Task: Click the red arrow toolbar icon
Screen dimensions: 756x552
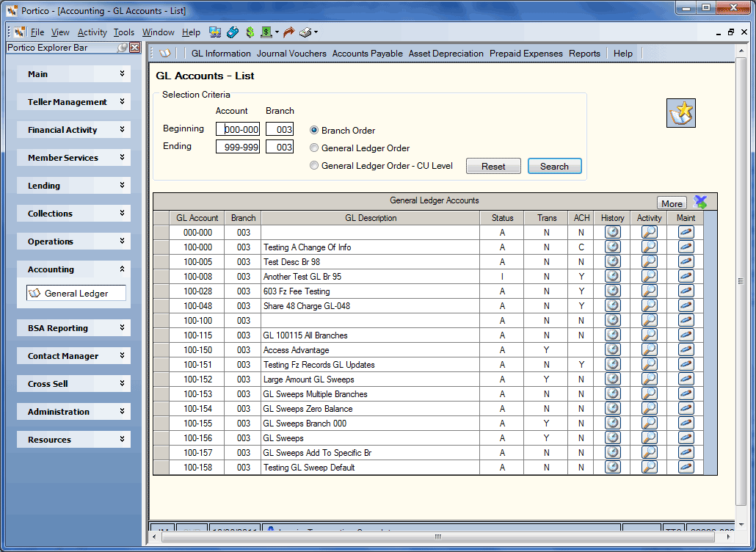Action: point(288,32)
